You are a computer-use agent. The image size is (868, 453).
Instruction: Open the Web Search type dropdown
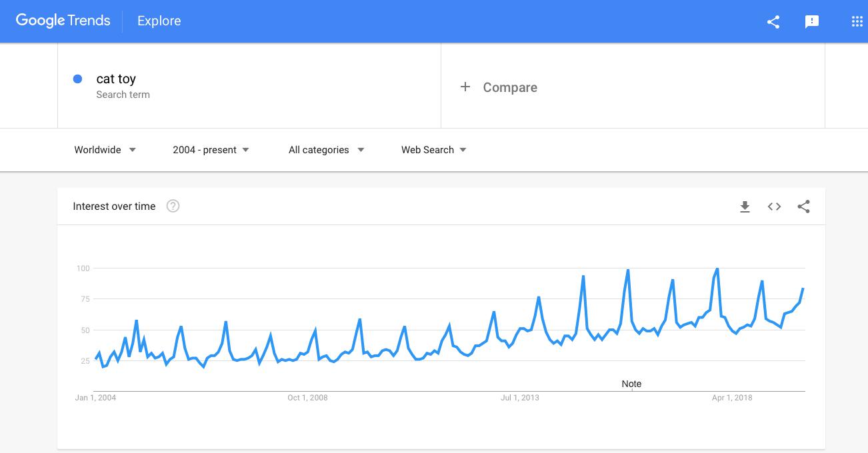(x=434, y=150)
